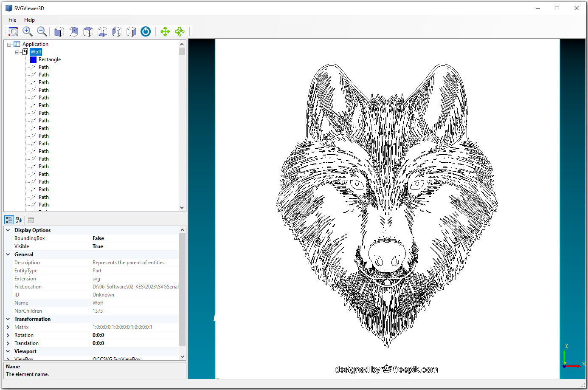This screenshot has height=390, width=588.
Task: Toggle Alphabetical sorting in property grid
Action: pos(19,220)
